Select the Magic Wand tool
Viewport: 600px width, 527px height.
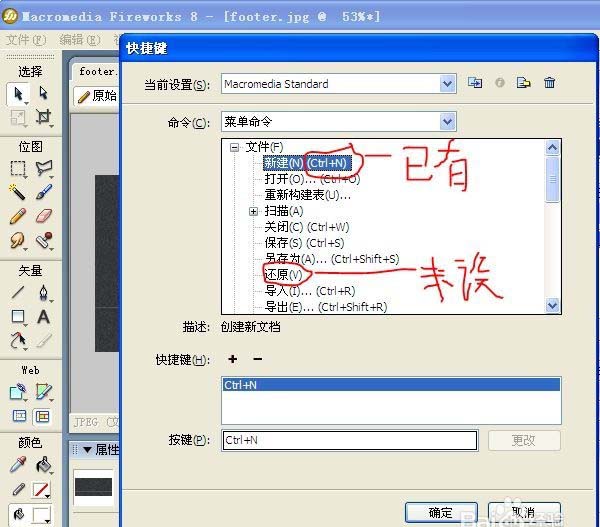click(x=18, y=192)
